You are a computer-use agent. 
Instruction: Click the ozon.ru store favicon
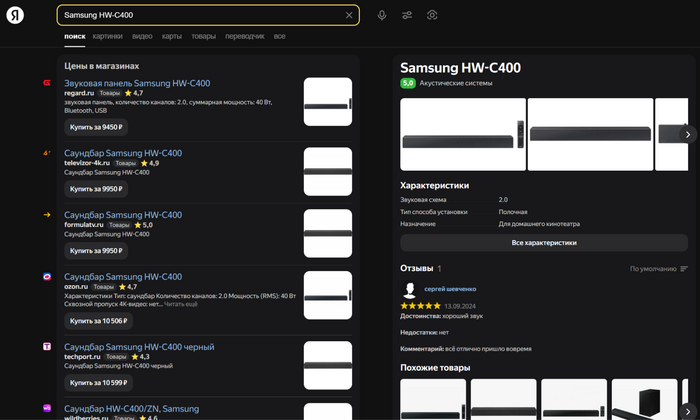(47, 277)
